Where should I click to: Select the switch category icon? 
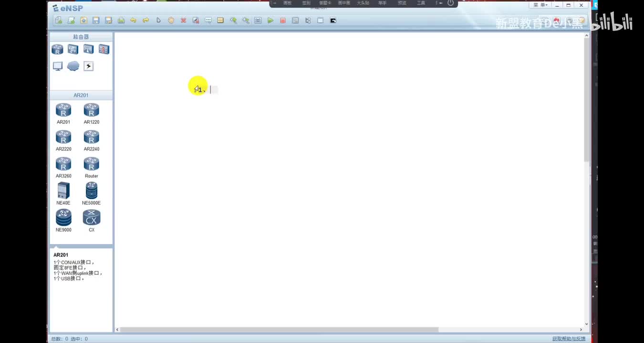point(73,49)
